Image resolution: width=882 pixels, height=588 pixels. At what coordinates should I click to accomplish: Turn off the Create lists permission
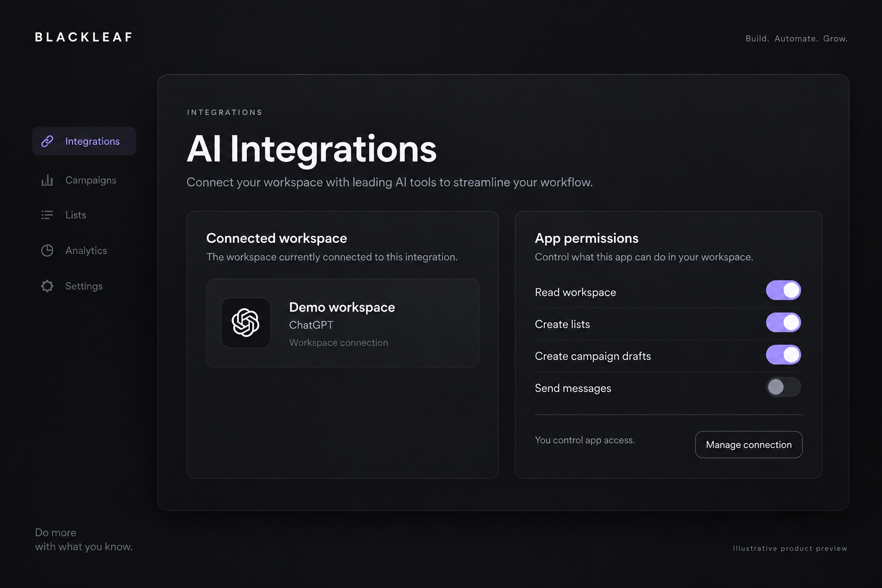pos(783,323)
